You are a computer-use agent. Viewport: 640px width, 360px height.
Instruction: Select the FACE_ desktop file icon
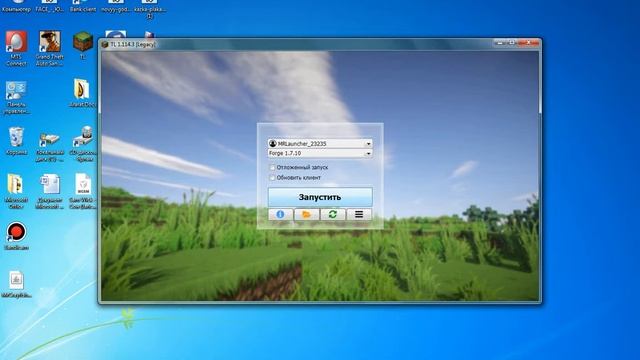coord(49,6)
